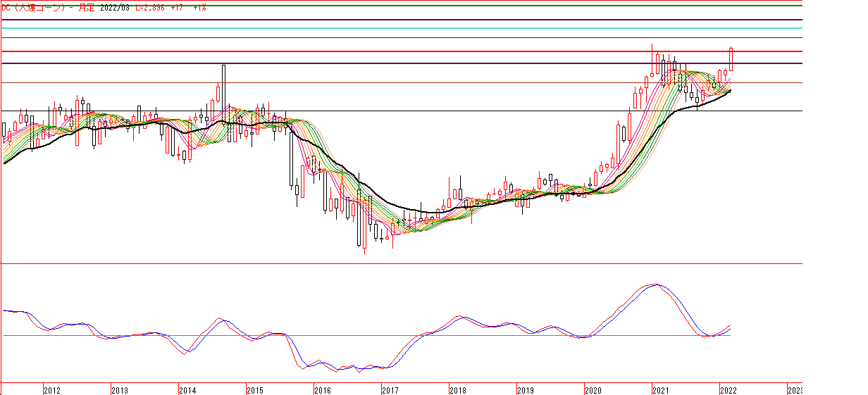Select the 2014 label on time axis

[187, 390]
